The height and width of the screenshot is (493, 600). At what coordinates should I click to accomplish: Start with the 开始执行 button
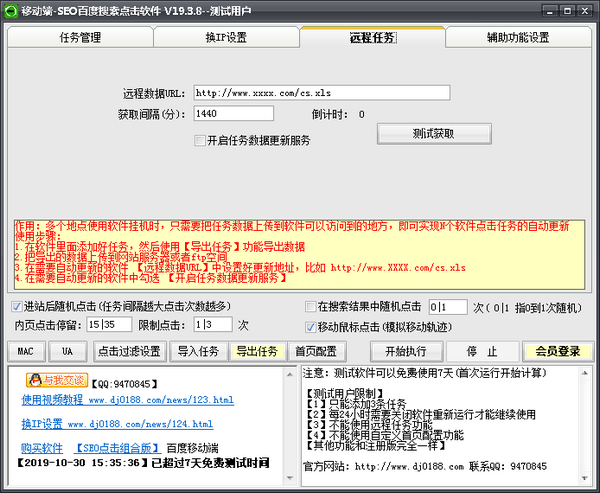pyautogui.click(x=407, y=351)
